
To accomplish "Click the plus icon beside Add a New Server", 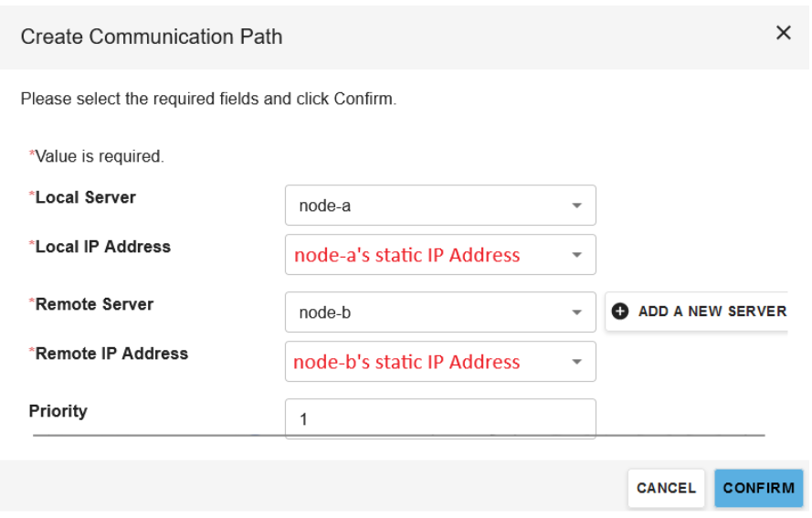I will tap(620, 312).
